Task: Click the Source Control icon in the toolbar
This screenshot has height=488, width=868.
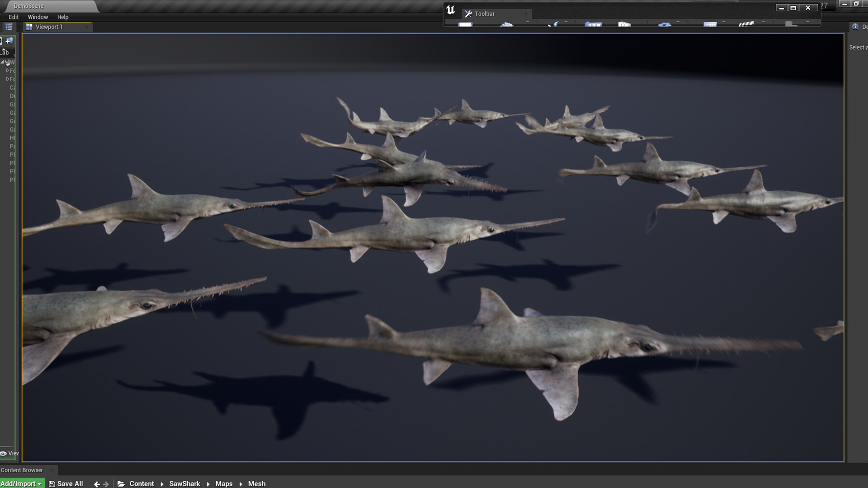Action: pyautogui.click(x=506, y=24)
